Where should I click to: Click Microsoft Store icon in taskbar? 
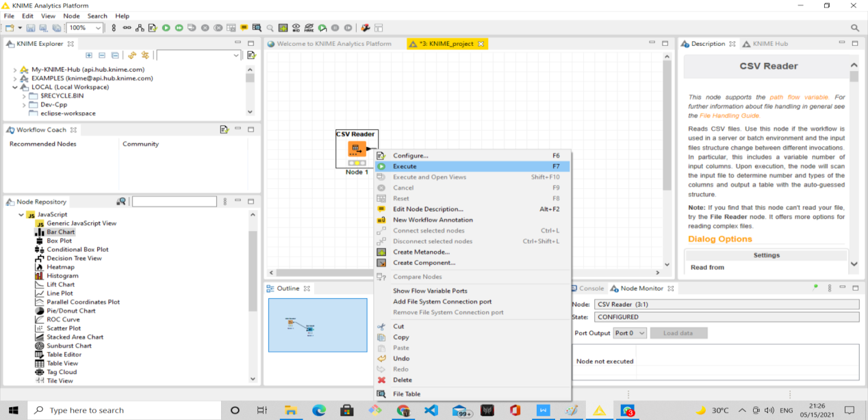pyautogui.click(x=347, y=410)
